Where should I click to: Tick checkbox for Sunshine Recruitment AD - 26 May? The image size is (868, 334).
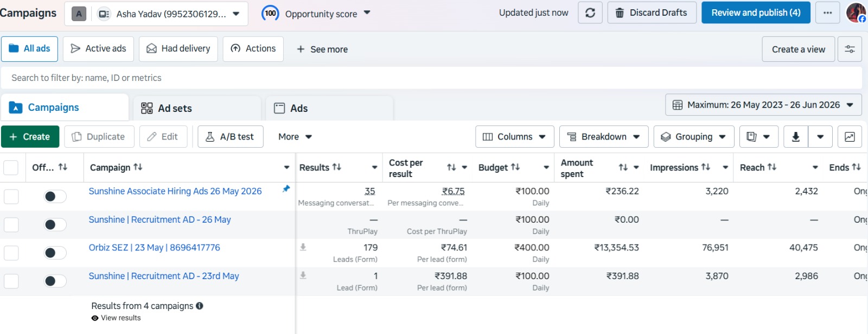click(11, 224)
